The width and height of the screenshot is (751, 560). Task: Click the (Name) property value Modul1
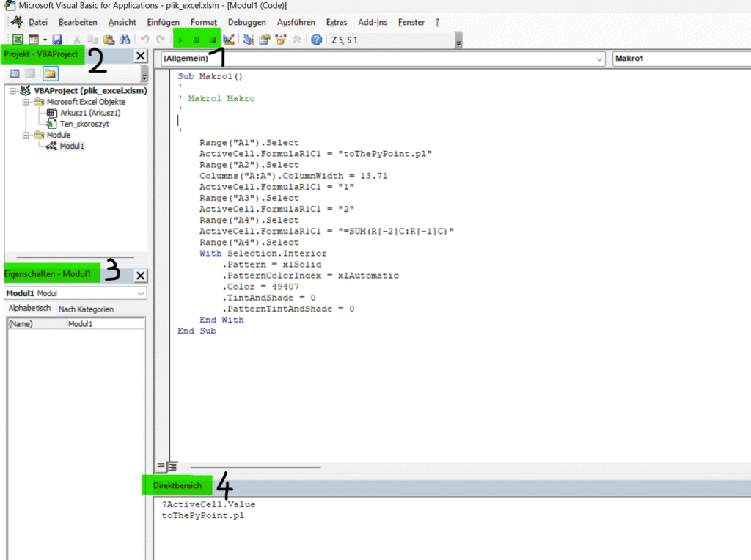point(106,324)
